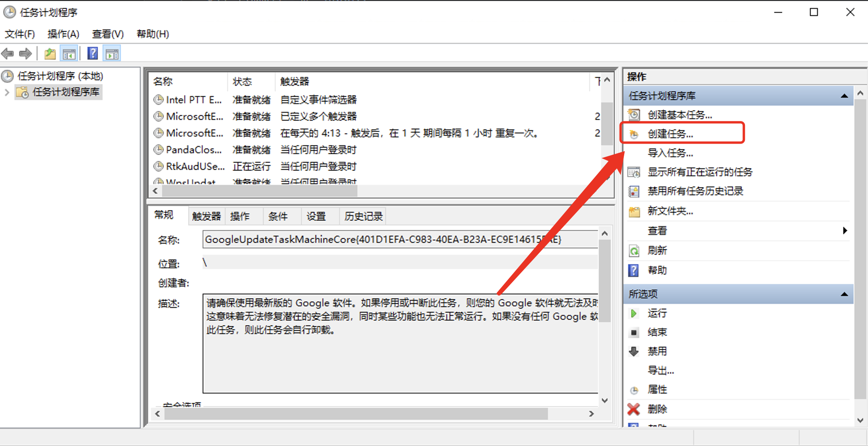Click Actions pane scrollbar down arrow
The width and height of the screenshot is (868, 446).
[x=860, y=421]
